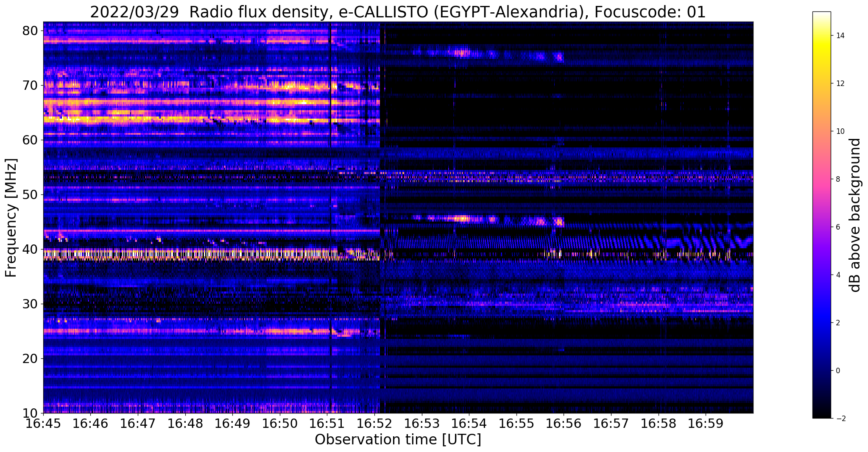Viewport: 868px width, 452px height.
Task: Click the 'Observation time [UTC]' axis label
Action: pyautogui.click(x=398, y=439)
